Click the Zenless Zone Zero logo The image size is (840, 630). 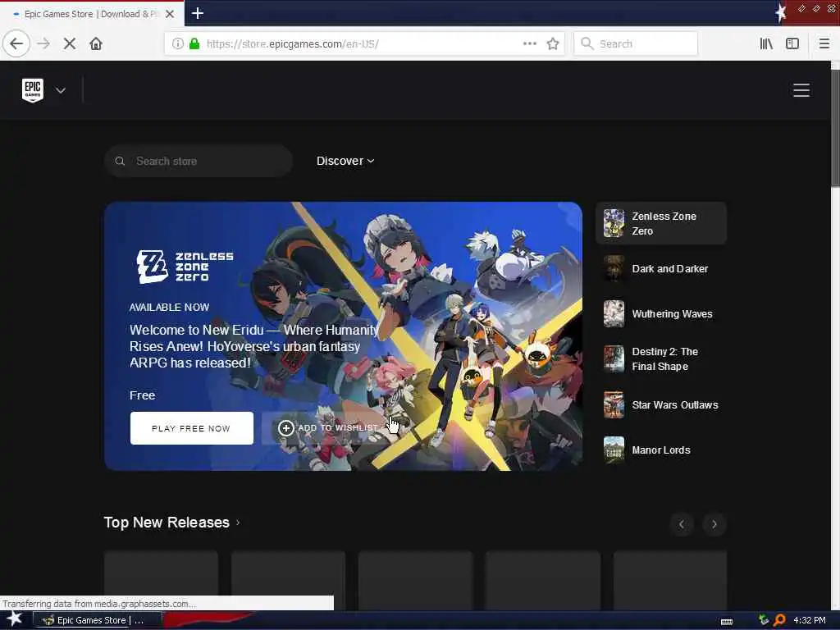[x=185, y=267]
